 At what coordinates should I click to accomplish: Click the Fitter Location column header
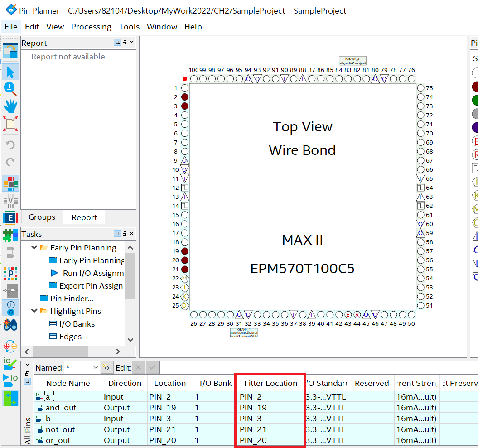click(x=270, y=383)
